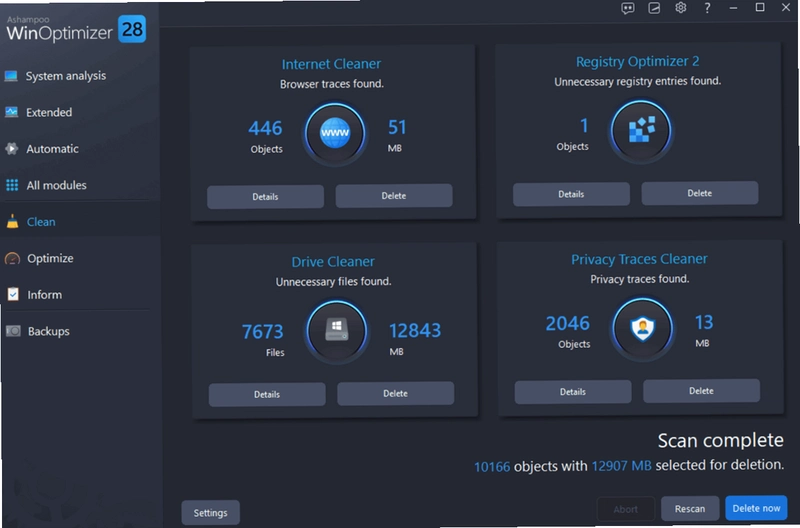Click the Privacy Traces shield icon
800x528 pixels.
point(642,329)
